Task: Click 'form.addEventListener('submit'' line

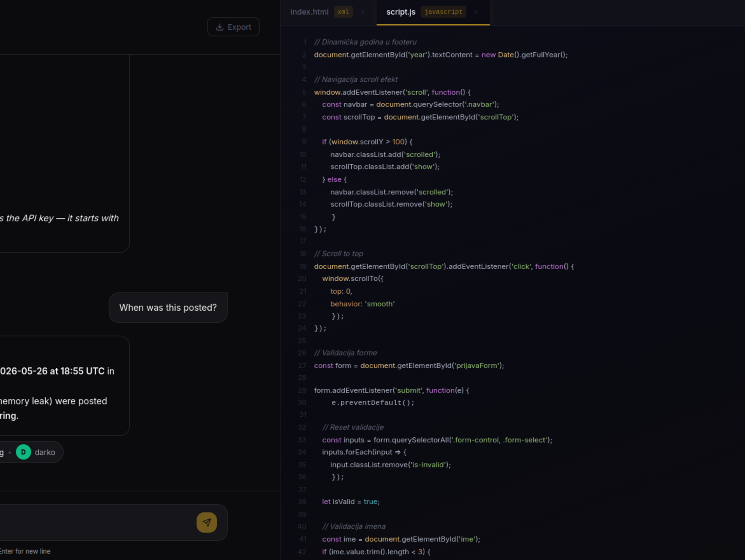Action: [x=391, y=390]
